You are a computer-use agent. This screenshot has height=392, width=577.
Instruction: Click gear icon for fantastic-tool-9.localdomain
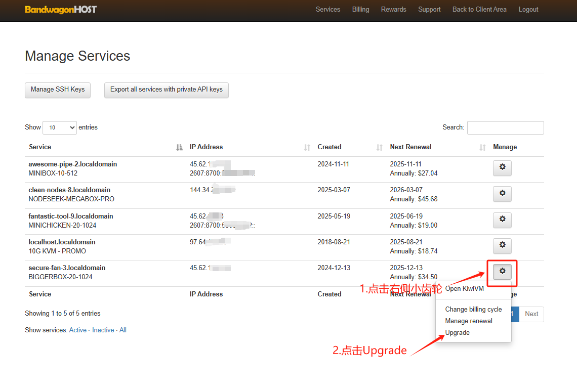point(502,220)
